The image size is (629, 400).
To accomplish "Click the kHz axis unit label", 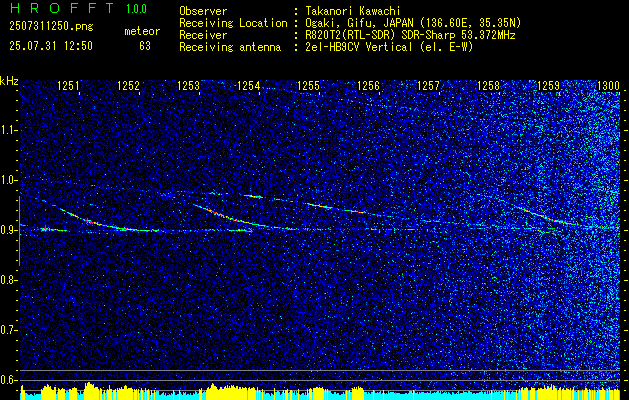I will 9,81.
